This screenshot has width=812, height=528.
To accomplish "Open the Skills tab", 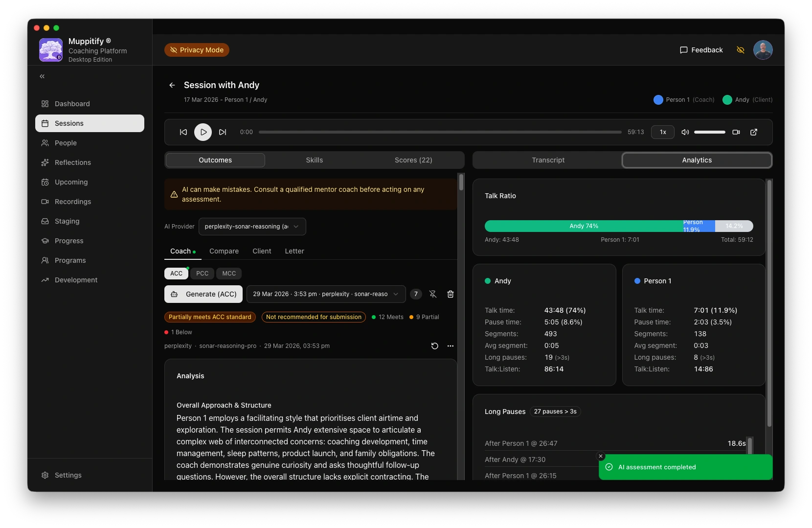I will 314,160.
